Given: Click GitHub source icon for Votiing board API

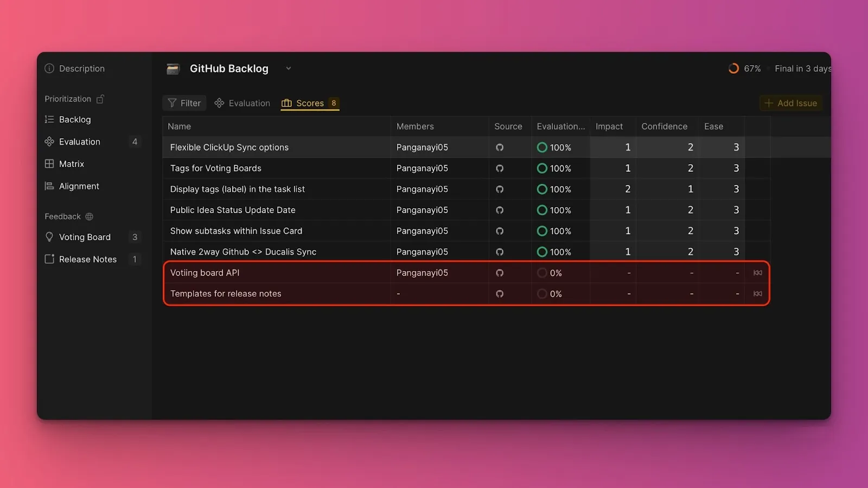Looking at the screenshot, I should tap(500, 273).
